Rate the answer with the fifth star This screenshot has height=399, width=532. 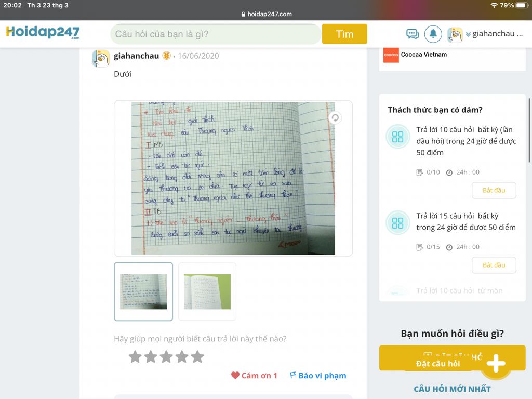[x=197, y=356]
